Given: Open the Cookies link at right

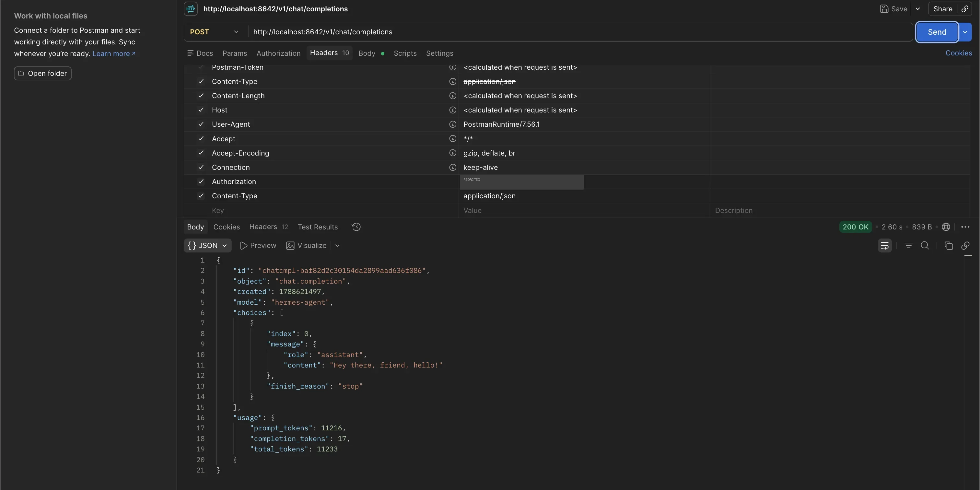Looking at the screenshot, I should (958, 53).
